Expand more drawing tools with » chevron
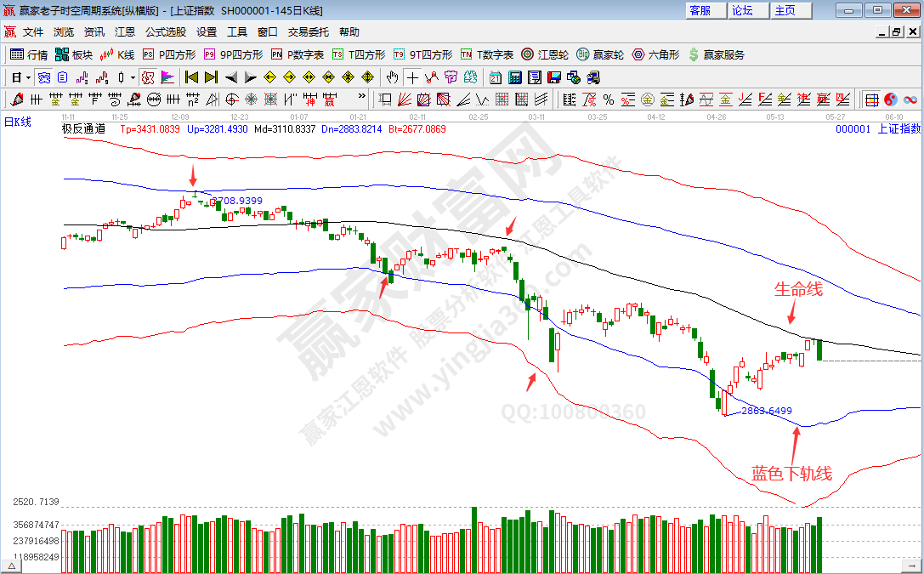The height and width of the screenshot is (574, 924). (361, 98)
